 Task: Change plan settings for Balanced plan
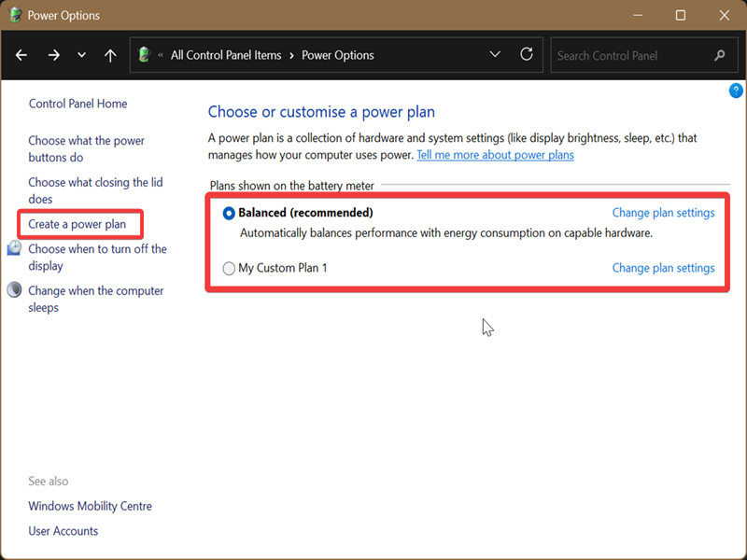click(663, 213)
